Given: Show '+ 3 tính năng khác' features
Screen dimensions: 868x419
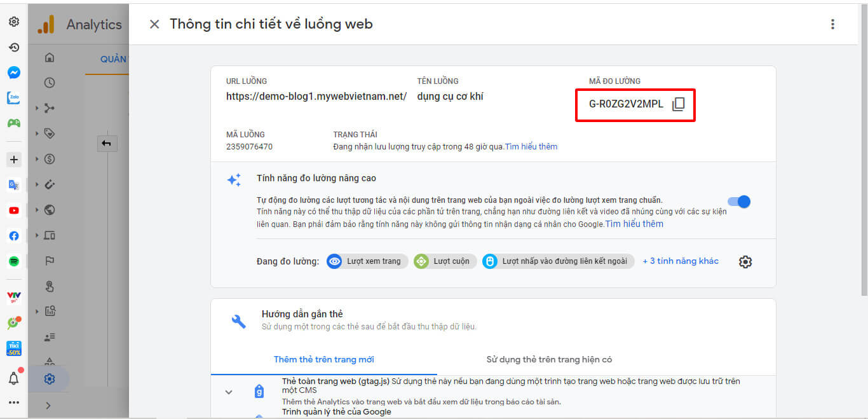Looking at the screenshot, I should coord(681,261).
